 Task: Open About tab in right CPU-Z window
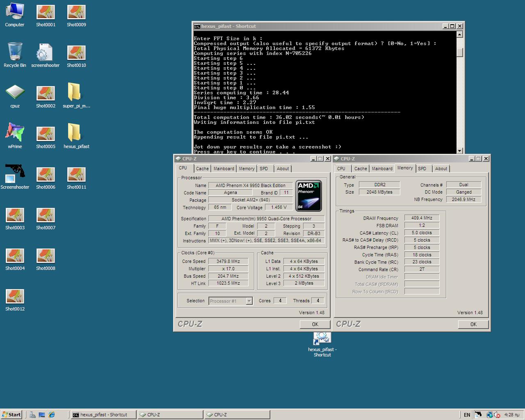pyautogui.click(x=441, y=169)
